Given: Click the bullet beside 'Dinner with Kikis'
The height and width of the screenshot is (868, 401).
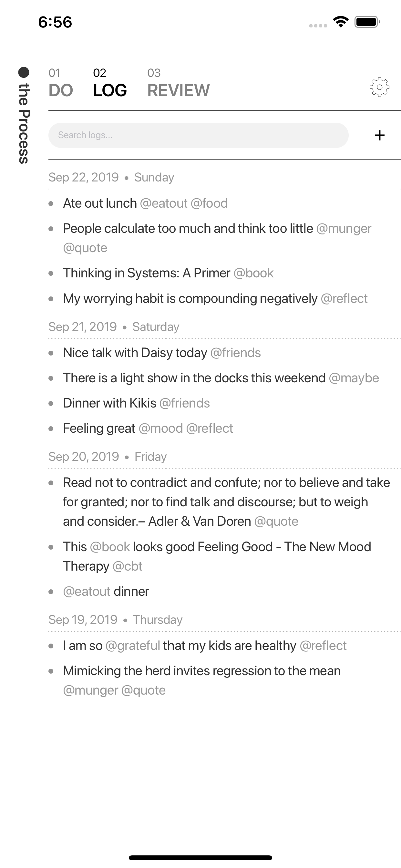Looking at the screenshot, I should pyautogui.click(x=51, y=403).
